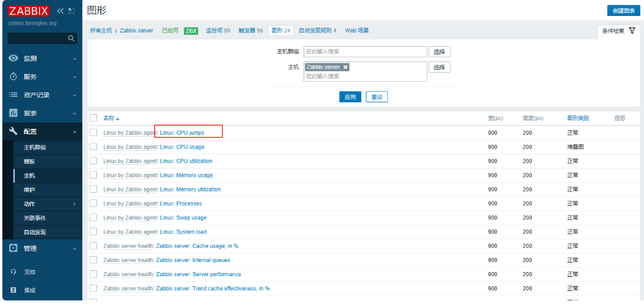Click the filter funnel icon
This screenshot has height=304, width=644.
pos(632,30)
